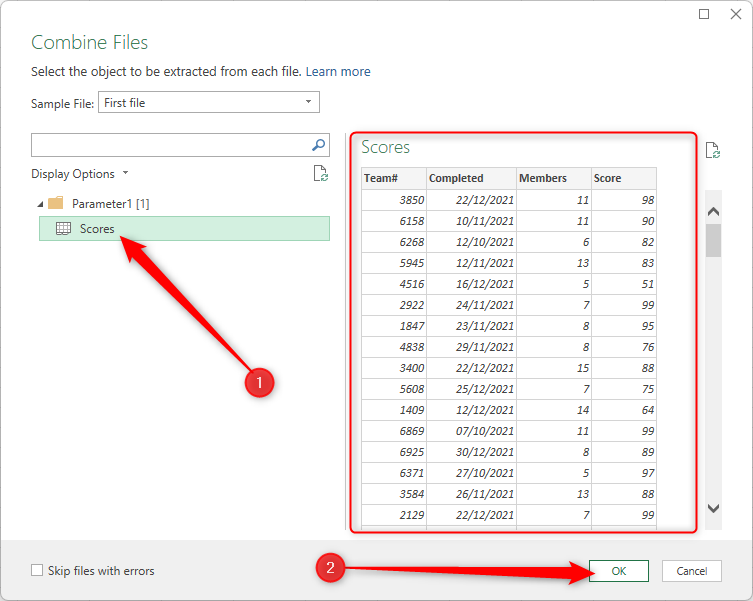Viewport: 753px width, 601px height.
Task: Click the Parameter1 folder icon
Action: point(56,203)
